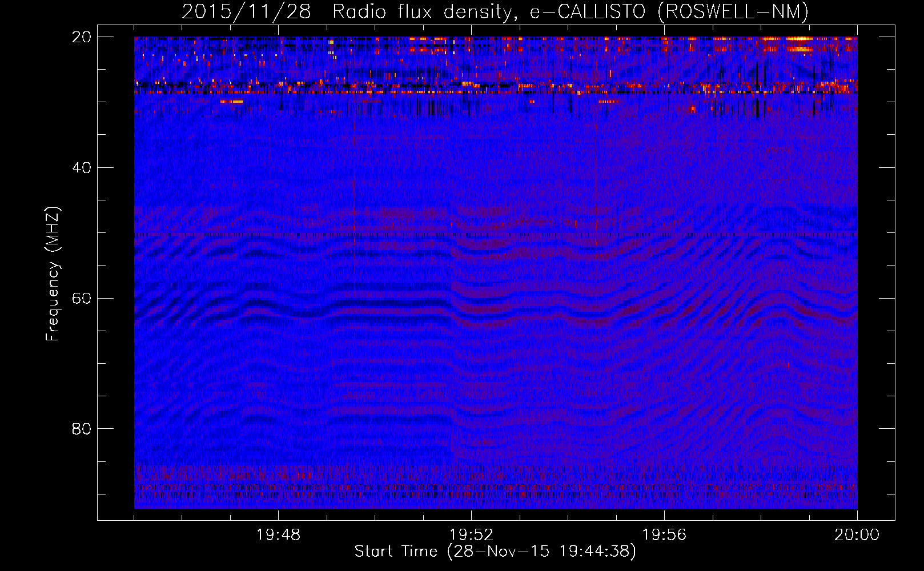Click the 19:48 time tick label
Viewport: 924px width, 571px height.
click(x=278, y=535)
